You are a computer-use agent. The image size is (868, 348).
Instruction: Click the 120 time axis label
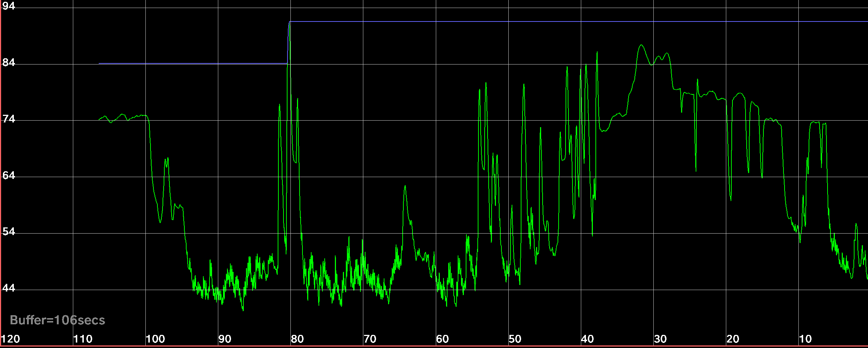(x=11, y=339)
